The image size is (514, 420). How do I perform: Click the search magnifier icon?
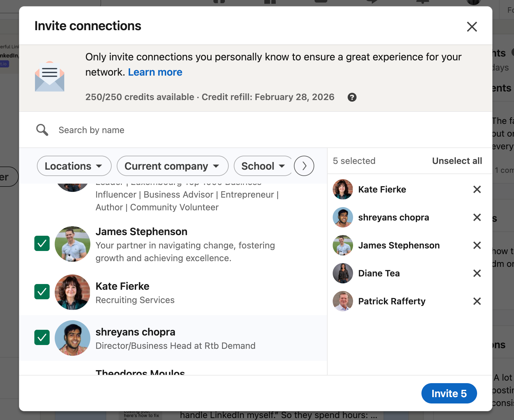pos(42,130)
